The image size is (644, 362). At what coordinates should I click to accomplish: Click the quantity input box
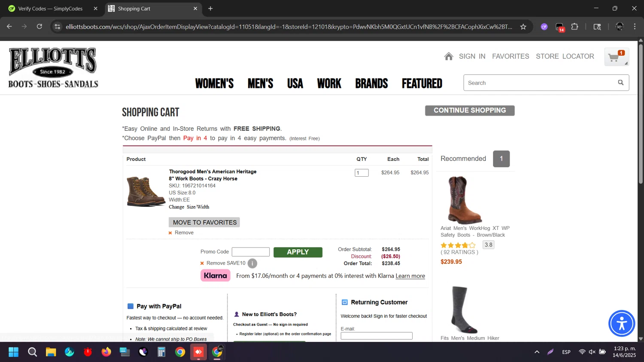tap(361, 173)
